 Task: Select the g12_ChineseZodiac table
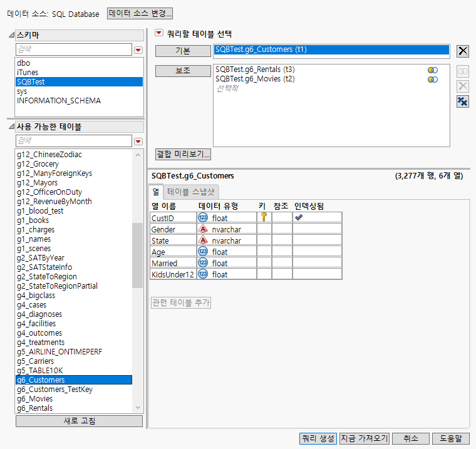tap(74, 154)
